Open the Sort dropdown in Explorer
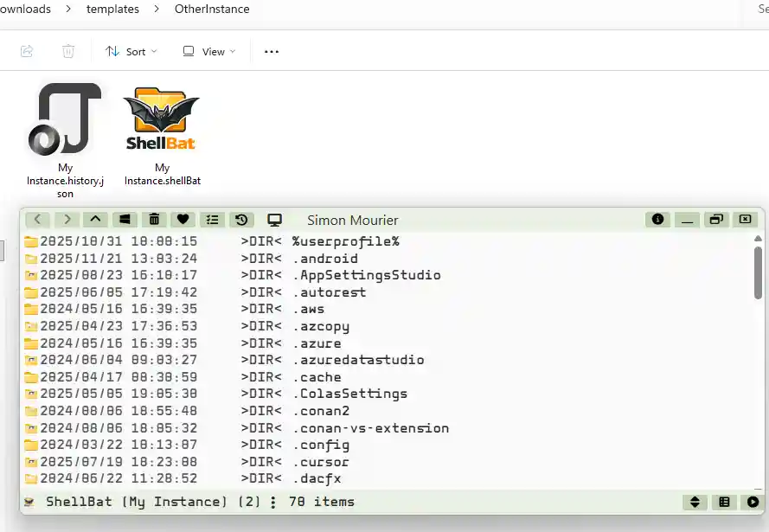 coord(131,52)
